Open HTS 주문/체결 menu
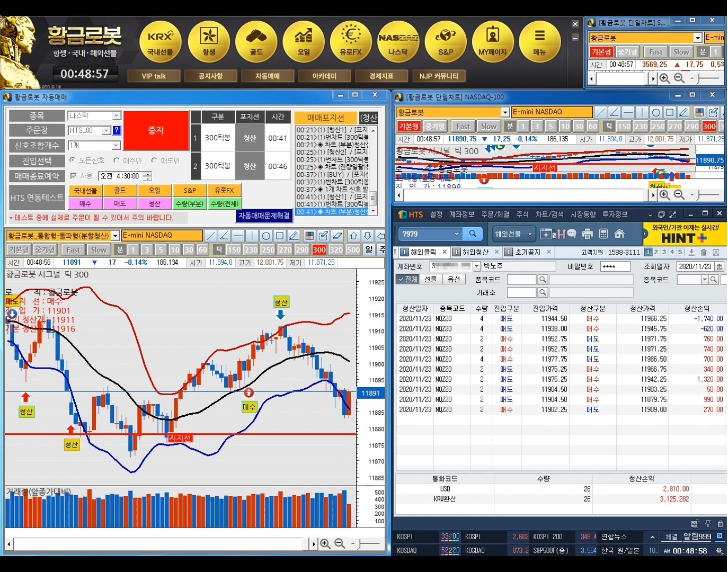The image size is (728, 572). point(495,215)
